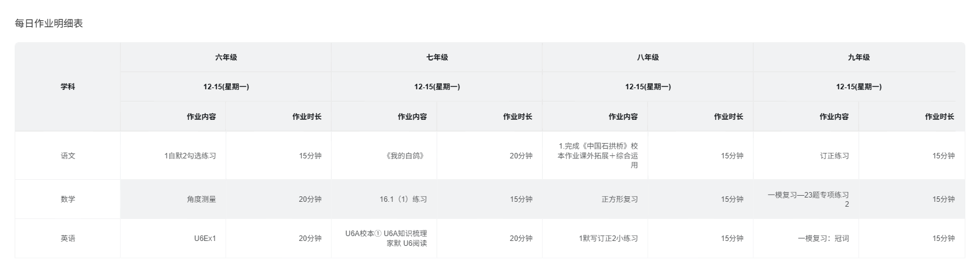The height and width of the screenshot is (274, 980).
Task: Click the 七年级 grade header
Action: click(437, 57)
